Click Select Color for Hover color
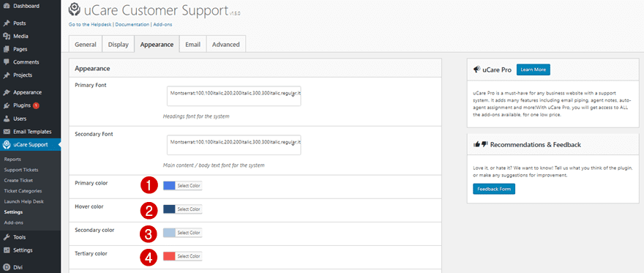644x273 pixels. (189, 209)
